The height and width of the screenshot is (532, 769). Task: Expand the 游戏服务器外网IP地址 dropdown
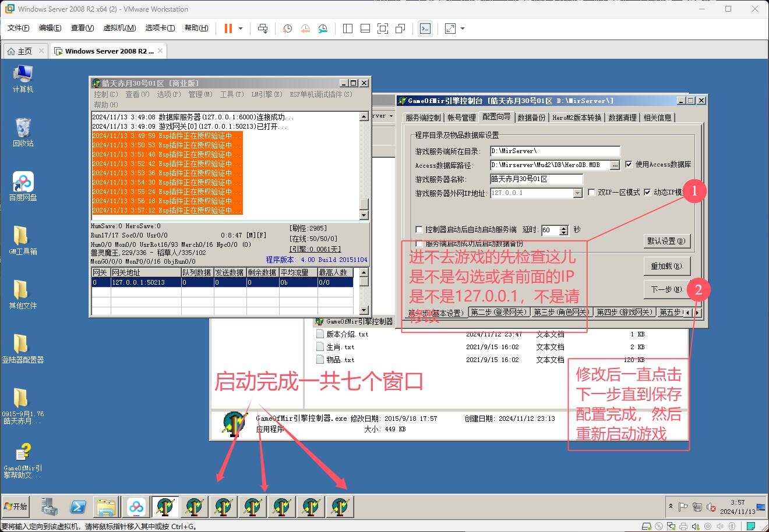click(x=577, y=193)
